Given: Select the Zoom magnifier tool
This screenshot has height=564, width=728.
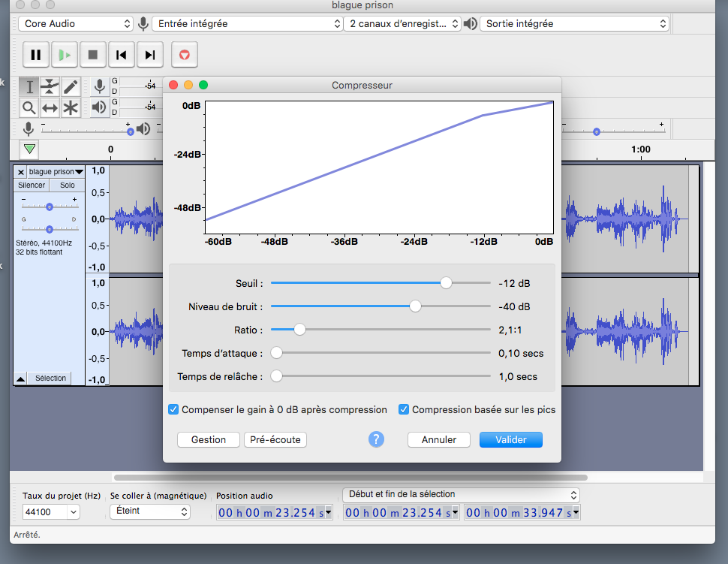Looking at the screenshot, I should [x=29, y=107].
